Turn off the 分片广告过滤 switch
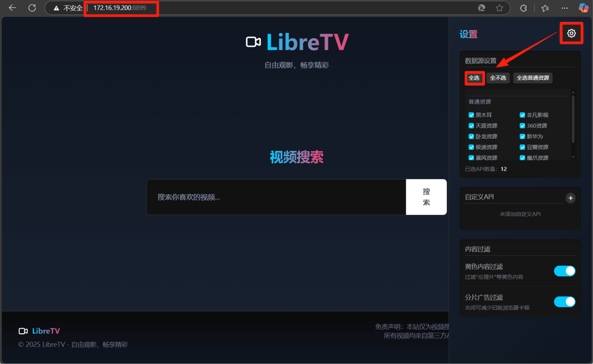Screen dimensions: 593x364 click(564, 302)
